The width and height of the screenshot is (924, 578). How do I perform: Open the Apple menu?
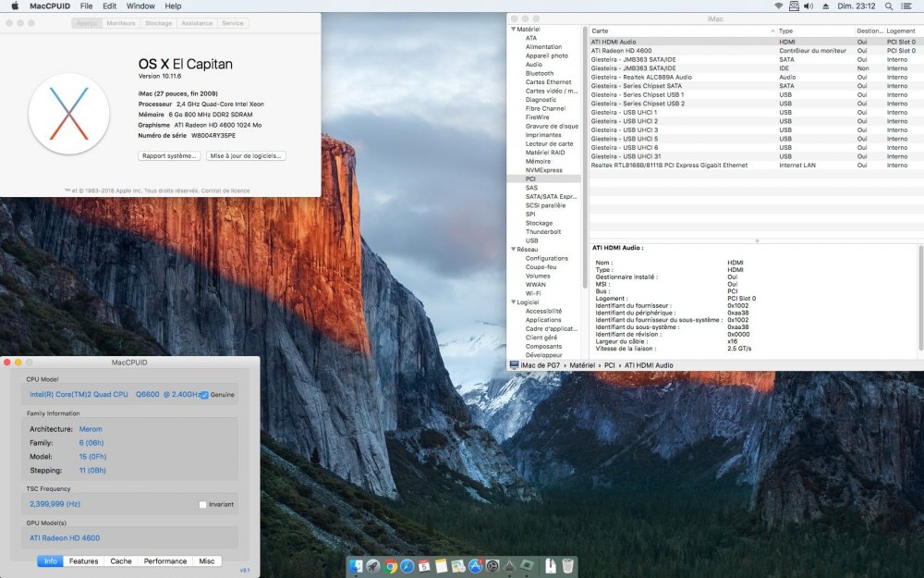coord(15,6)
